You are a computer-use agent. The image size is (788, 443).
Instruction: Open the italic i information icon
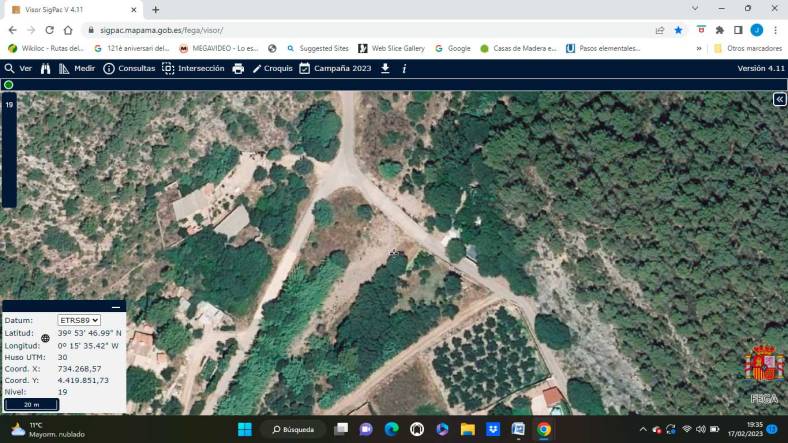404,68
